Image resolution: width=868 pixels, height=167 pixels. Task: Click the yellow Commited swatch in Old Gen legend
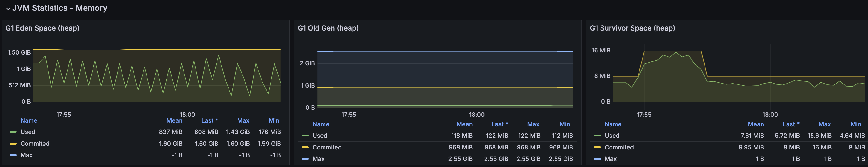[x=305, y=148]
